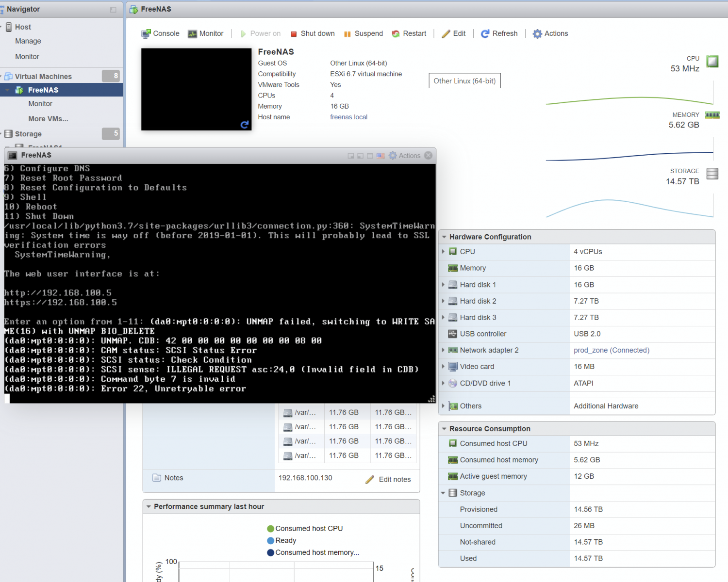Click the Active guest memory icon
Screen dimensions: 728x582
click(453, 476)
